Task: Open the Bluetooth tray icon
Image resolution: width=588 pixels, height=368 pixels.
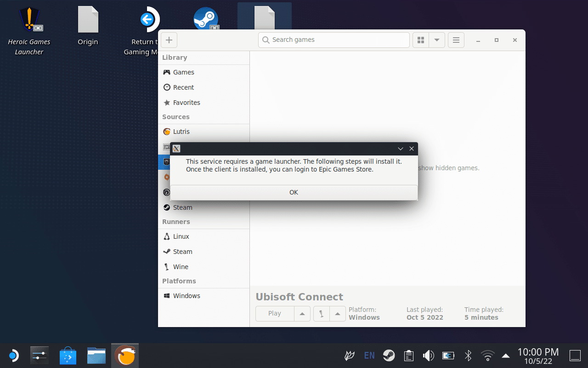Action: pos(468,356)
